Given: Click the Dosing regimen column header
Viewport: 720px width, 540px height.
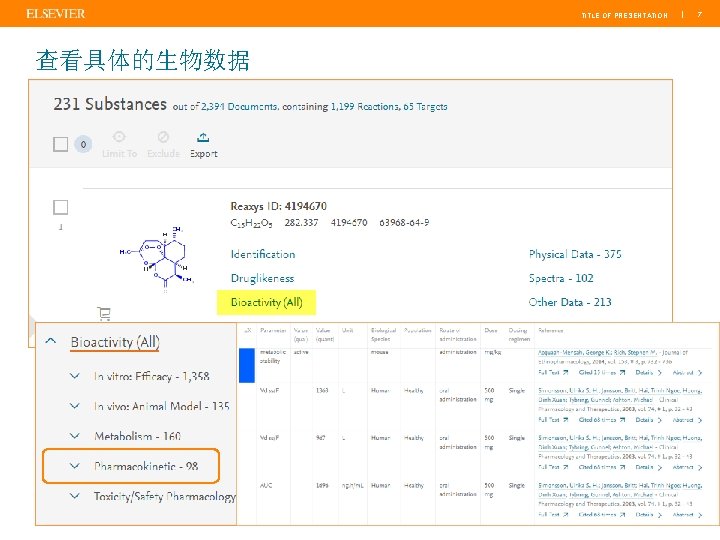Looking at the screenshot, I should 519,334.
